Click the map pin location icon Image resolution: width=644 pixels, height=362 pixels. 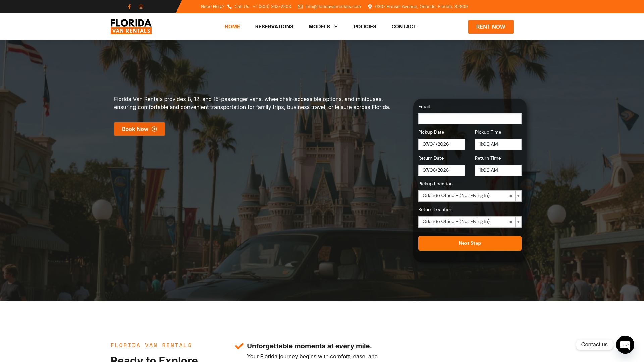[x=370, y=7]
